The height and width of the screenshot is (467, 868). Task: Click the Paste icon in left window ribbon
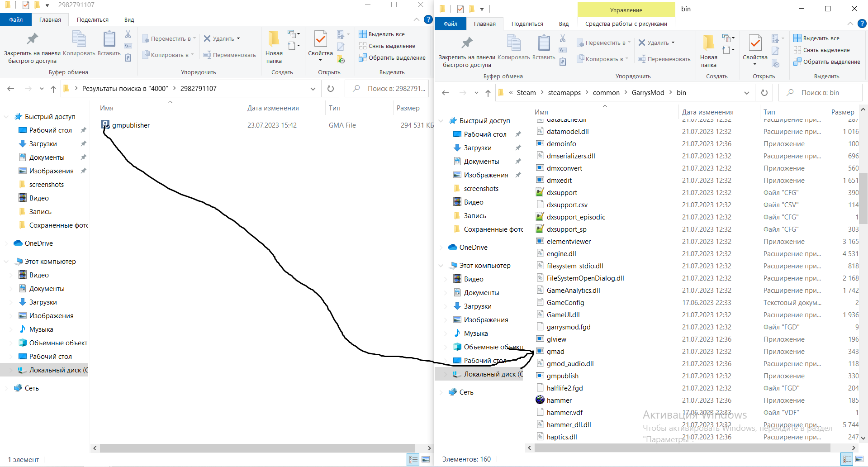109,39
